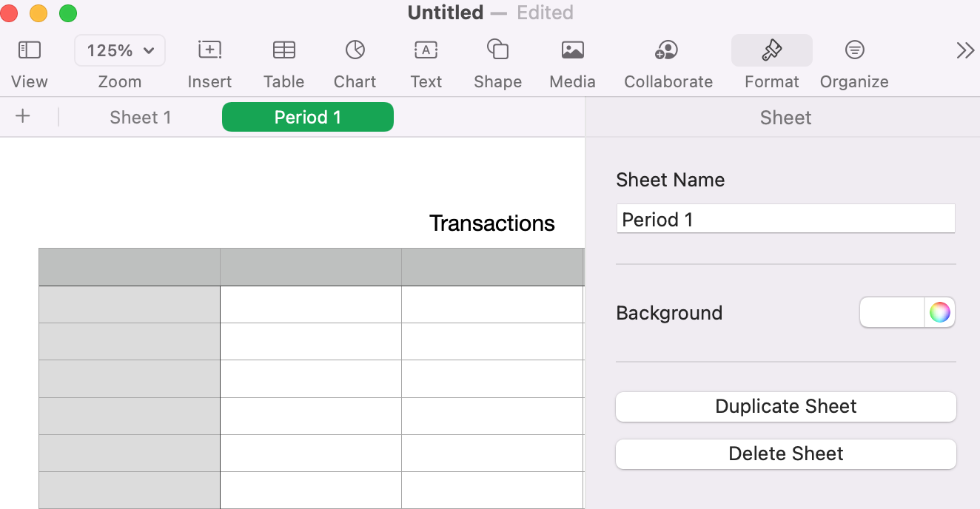980x509 pixels.
Task: Open the Collaborate sharing icon
Action: click(x=668, y=50)
